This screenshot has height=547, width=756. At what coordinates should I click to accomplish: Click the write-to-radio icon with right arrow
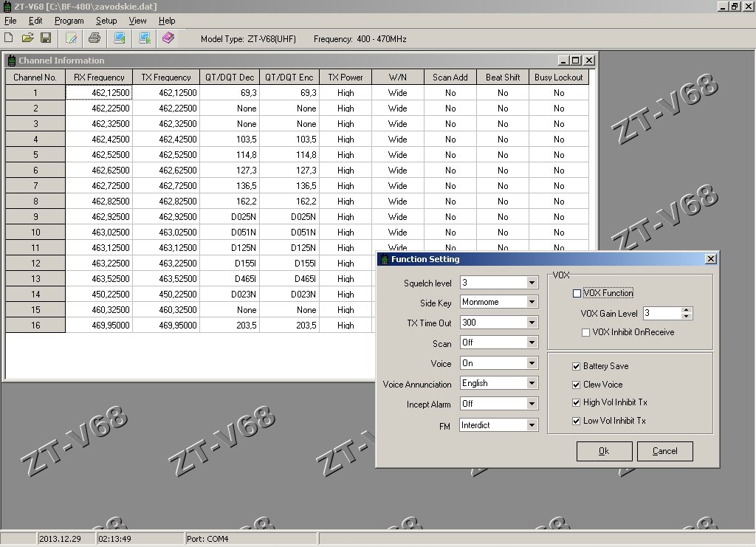coord(145,38)
